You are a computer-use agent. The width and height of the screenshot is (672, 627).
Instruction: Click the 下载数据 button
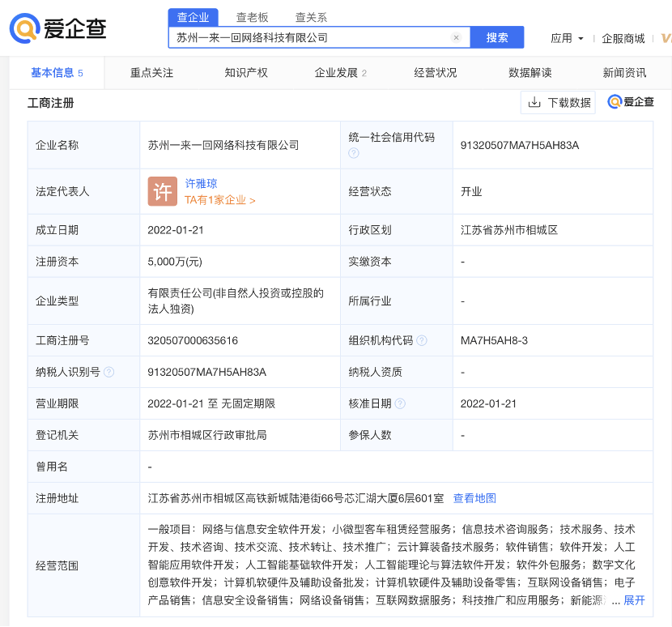pos(558,103)
